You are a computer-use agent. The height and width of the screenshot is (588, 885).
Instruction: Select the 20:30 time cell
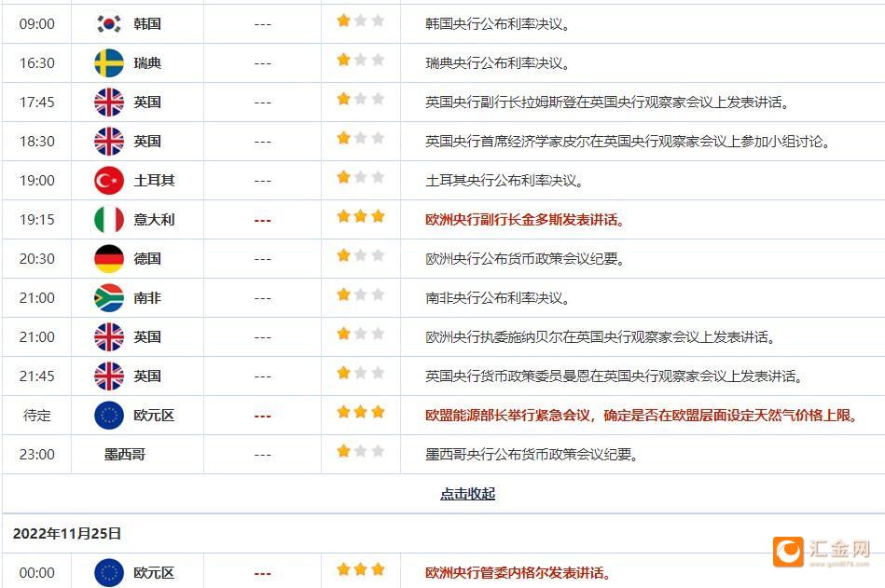pos(37,259)
